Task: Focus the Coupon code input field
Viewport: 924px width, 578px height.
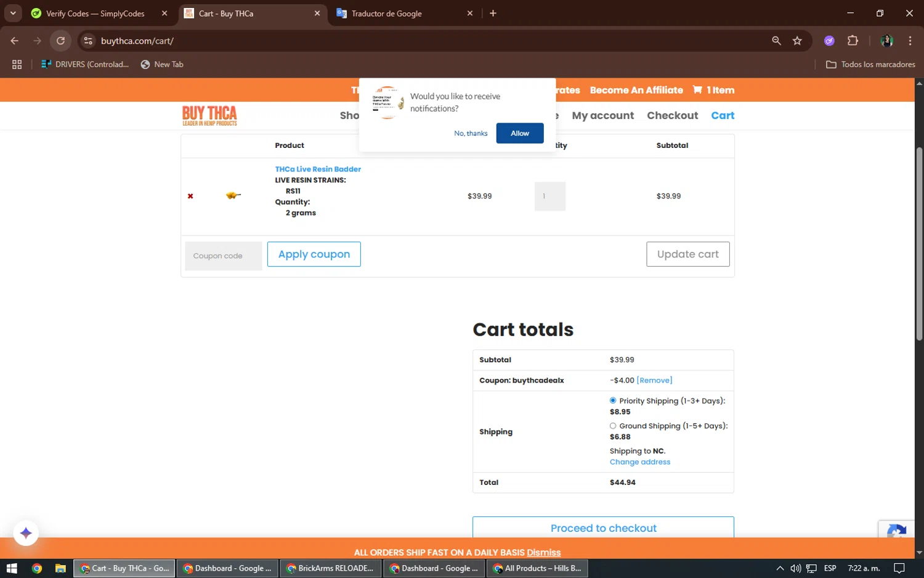Action: (224, 256)
